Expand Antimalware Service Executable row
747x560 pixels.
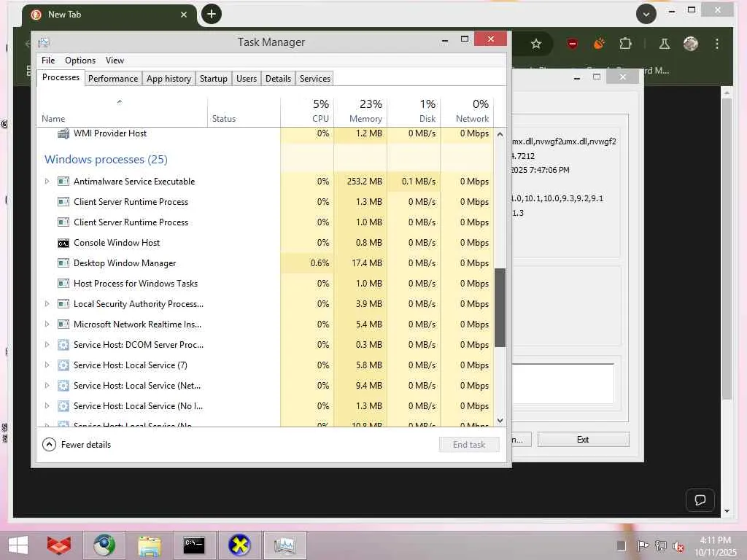[47, 182]
